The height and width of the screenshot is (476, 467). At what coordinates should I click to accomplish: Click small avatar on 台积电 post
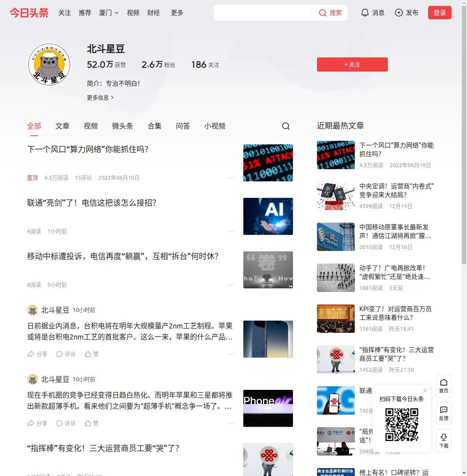[x=32, y=310]
